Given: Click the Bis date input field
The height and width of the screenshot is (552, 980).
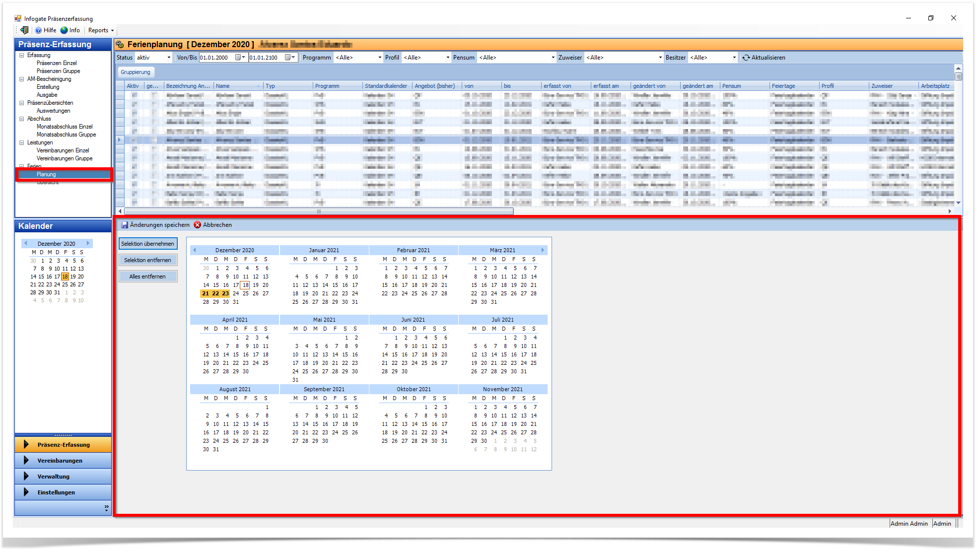Looking at the screenshot, I should coord(267,58).
